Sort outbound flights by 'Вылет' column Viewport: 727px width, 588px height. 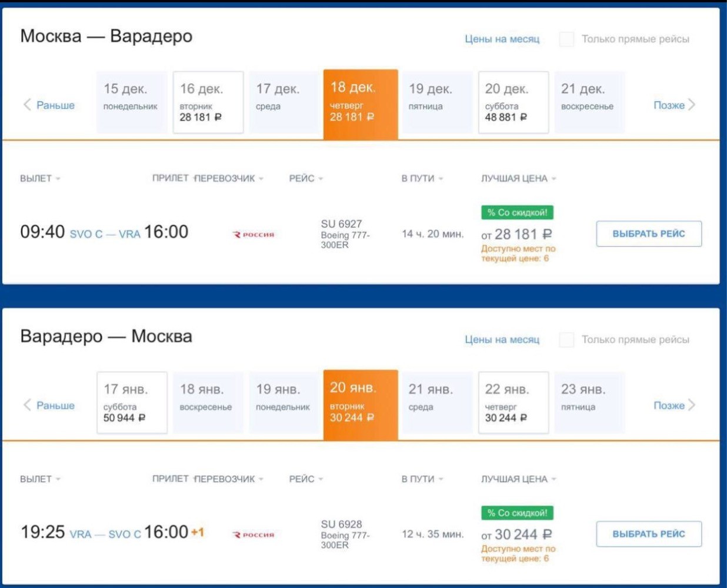click(x=40, y=178)
